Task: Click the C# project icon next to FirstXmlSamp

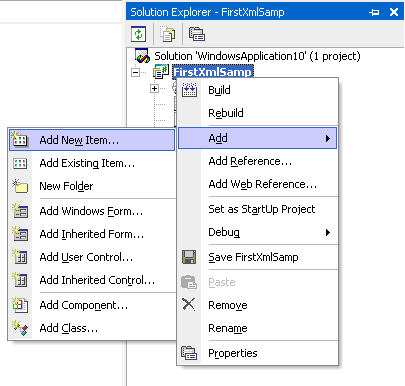Action: coord(161,72)
